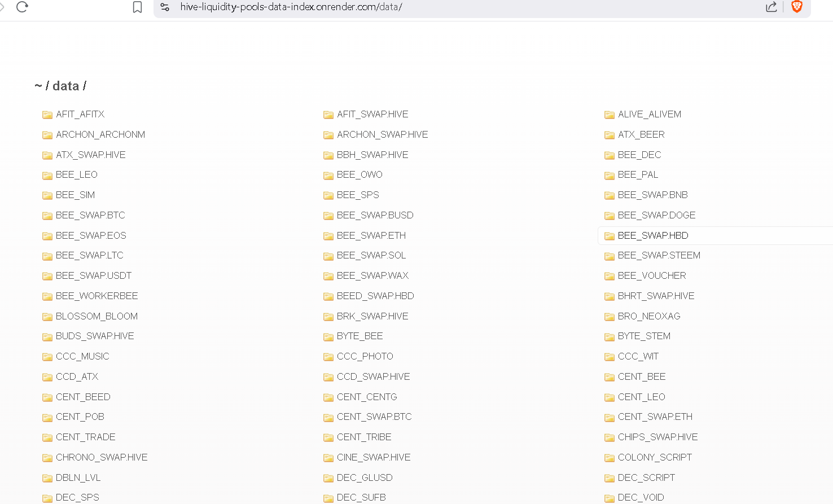Open BHRT_SWAP.HIVE directory

(x=656, y=296)
